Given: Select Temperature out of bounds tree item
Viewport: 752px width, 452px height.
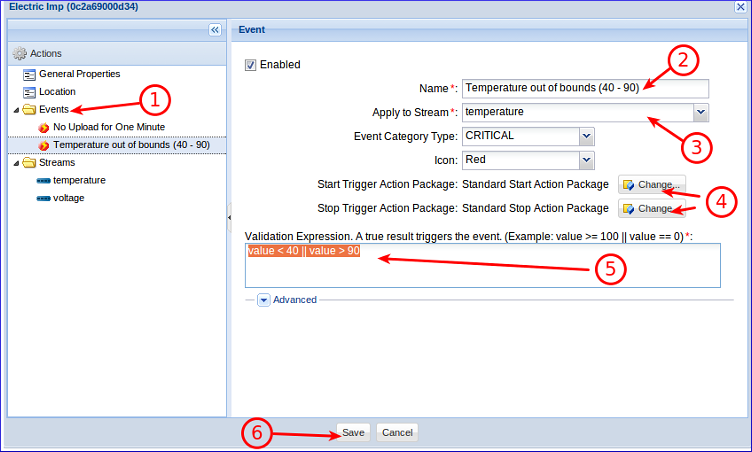Looking at the screenshot, I should (x=131, y=145).
